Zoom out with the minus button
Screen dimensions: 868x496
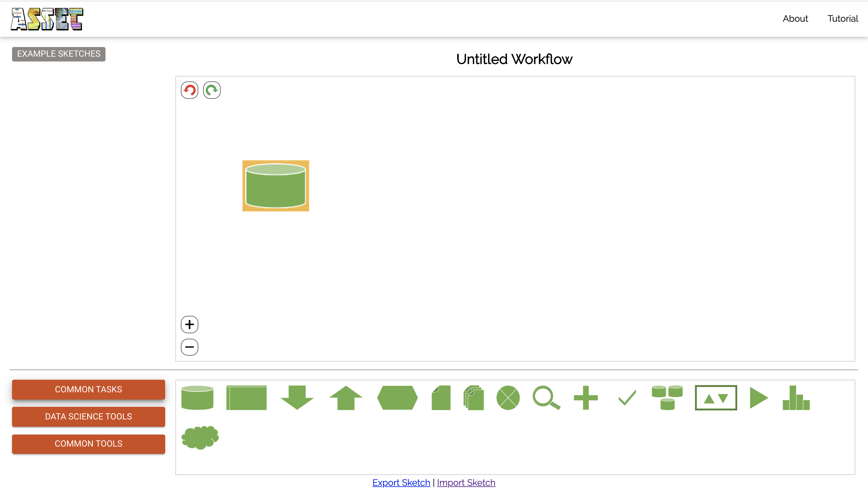189,347
